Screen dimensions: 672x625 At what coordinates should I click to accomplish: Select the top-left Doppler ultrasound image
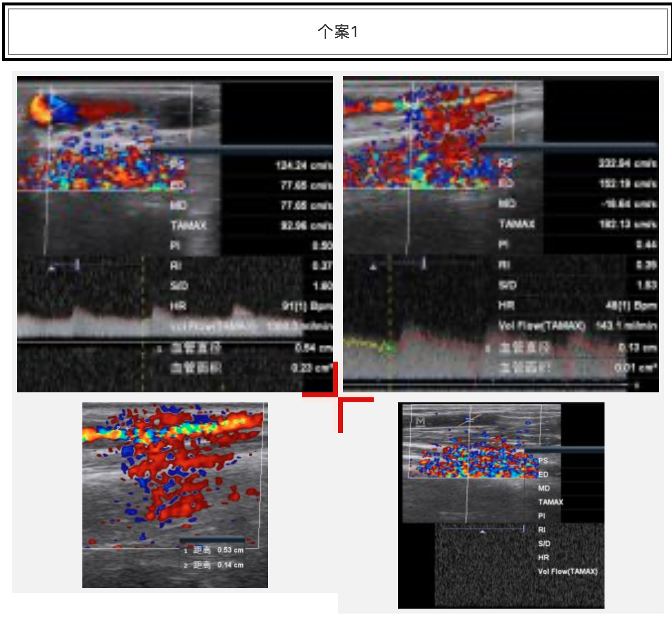click(175, 234)
